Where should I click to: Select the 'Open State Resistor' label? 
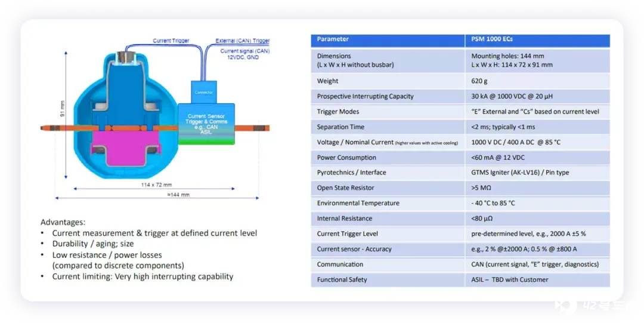(345, 187)
